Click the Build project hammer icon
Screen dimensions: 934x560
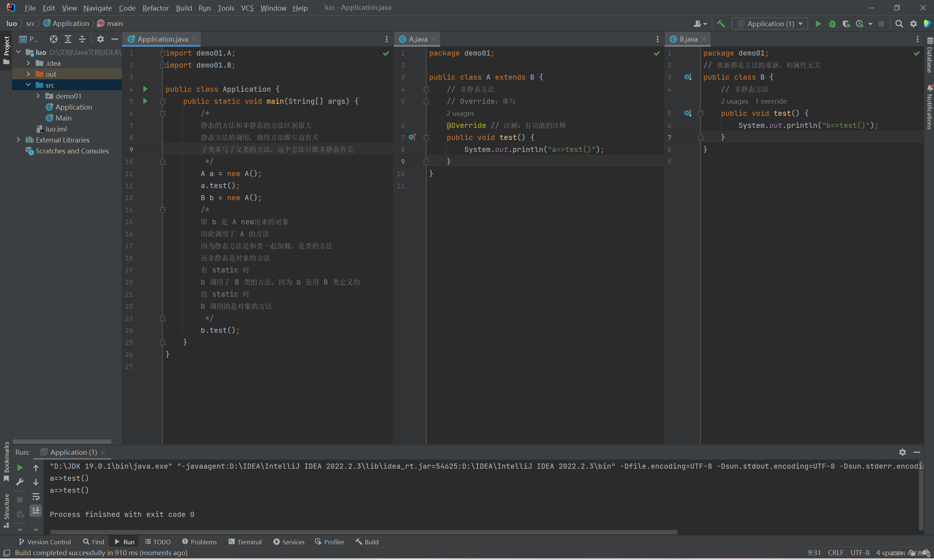(721, 24)
